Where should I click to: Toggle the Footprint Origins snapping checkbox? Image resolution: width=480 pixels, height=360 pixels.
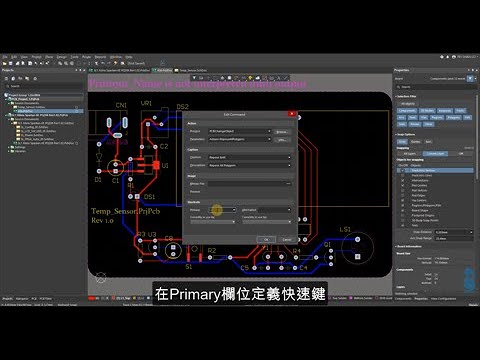(x=403, y=215)
